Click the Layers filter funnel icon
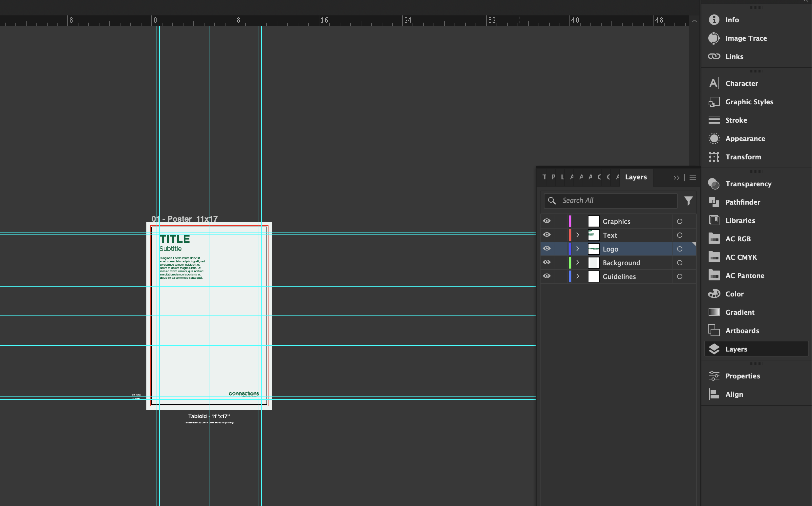The height and width of the screenshot is (506, 812). click(x=688, y=201)
